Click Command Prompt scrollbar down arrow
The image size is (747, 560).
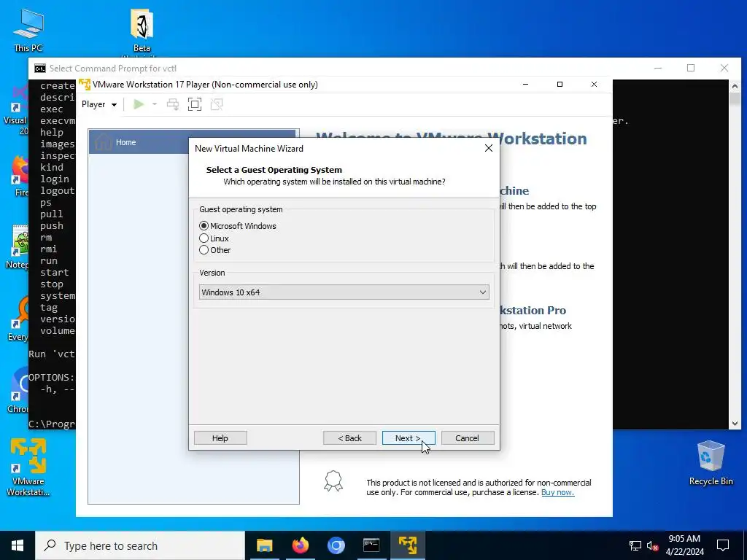coord(735,424)
